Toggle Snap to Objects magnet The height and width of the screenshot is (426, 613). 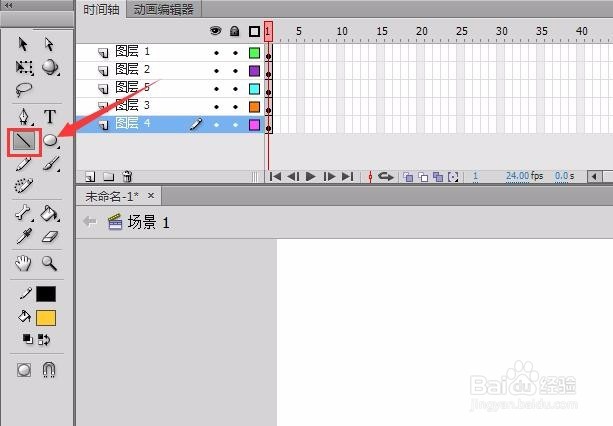point(49,370)
